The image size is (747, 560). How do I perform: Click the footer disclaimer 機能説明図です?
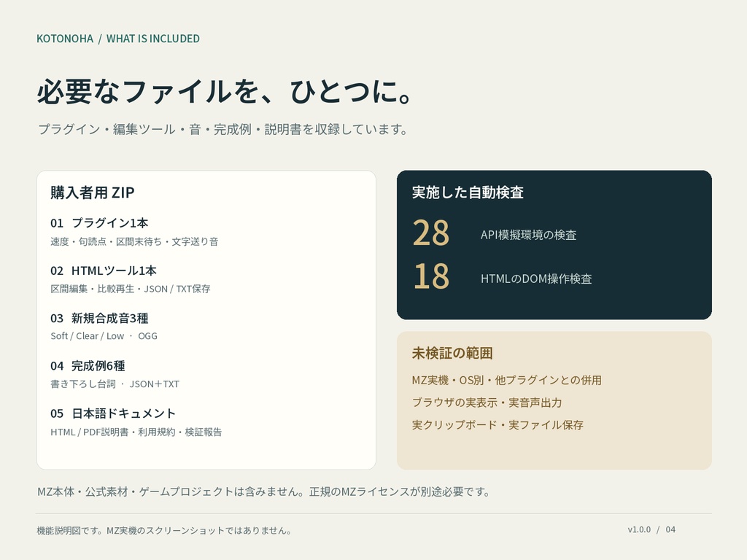(x=165, y=531)
